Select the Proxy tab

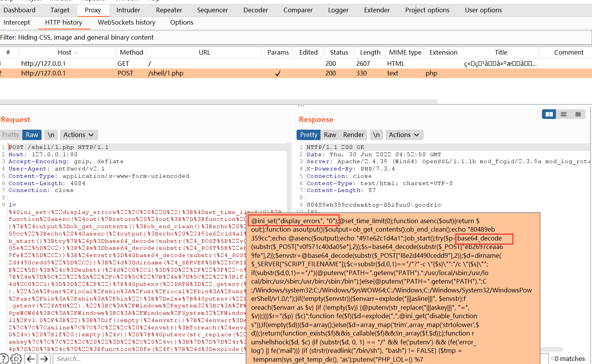tap(93, 10)
